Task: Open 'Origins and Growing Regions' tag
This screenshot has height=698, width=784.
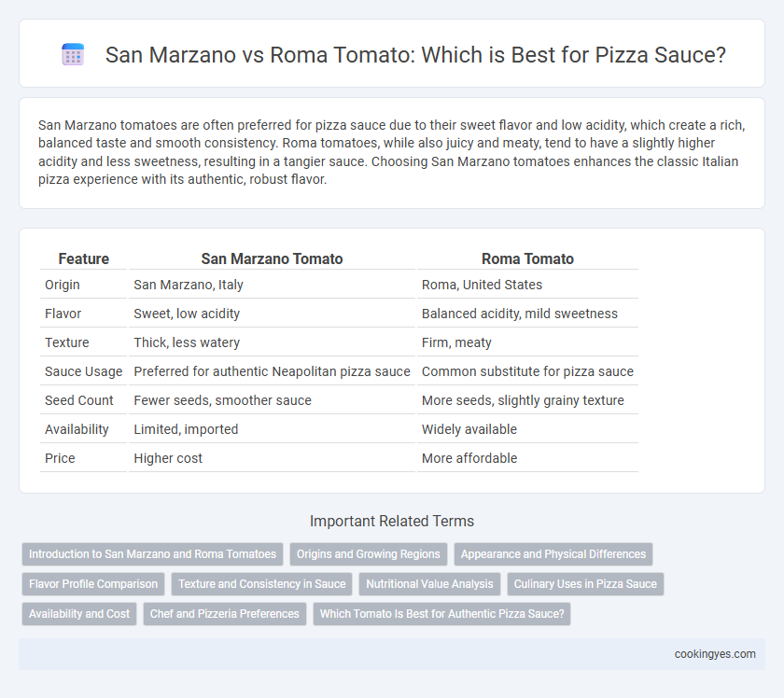Action: coord(369,554)
